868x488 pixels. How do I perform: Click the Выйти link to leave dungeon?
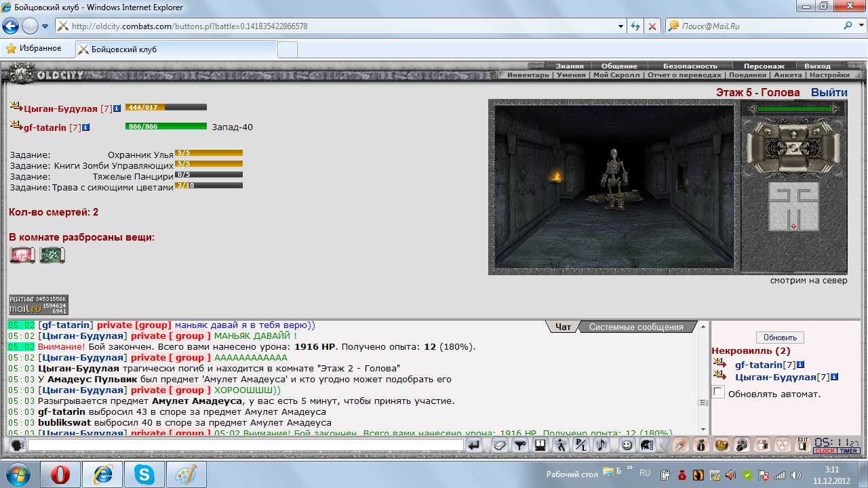pyautogui.click(x=829, y=92)
